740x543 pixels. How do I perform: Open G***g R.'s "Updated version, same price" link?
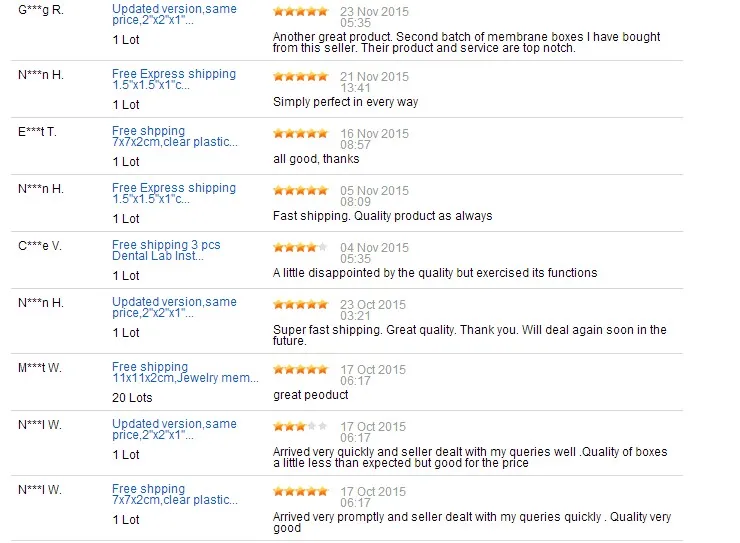pos(174,15)
